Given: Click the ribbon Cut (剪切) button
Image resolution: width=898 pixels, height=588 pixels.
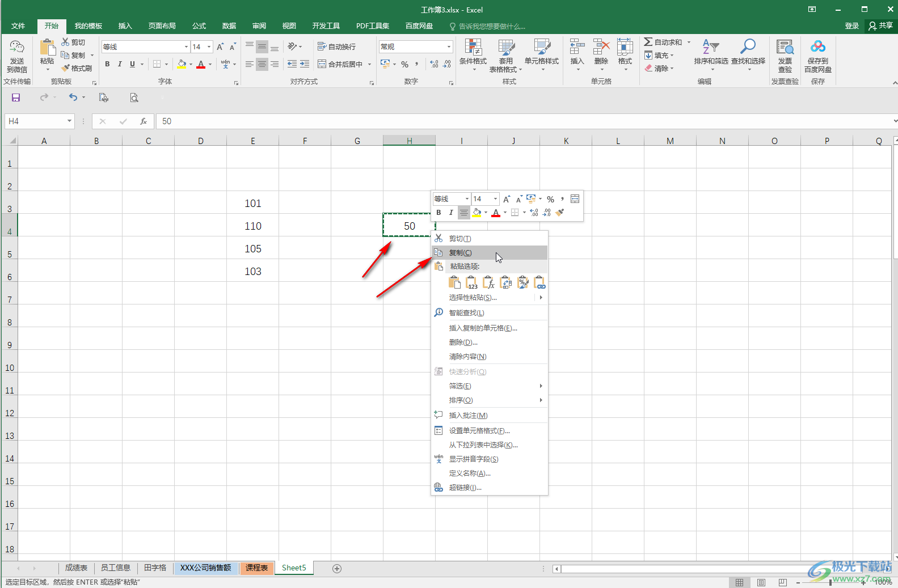Looking at the screenshot, I should 73,42.
